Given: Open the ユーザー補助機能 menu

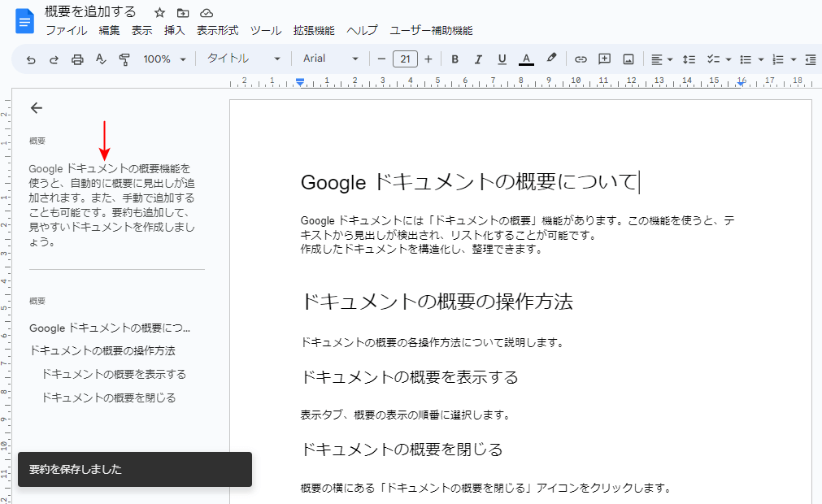Looking at the screenshot, I should pyautogui.click(x=432, y=30).
